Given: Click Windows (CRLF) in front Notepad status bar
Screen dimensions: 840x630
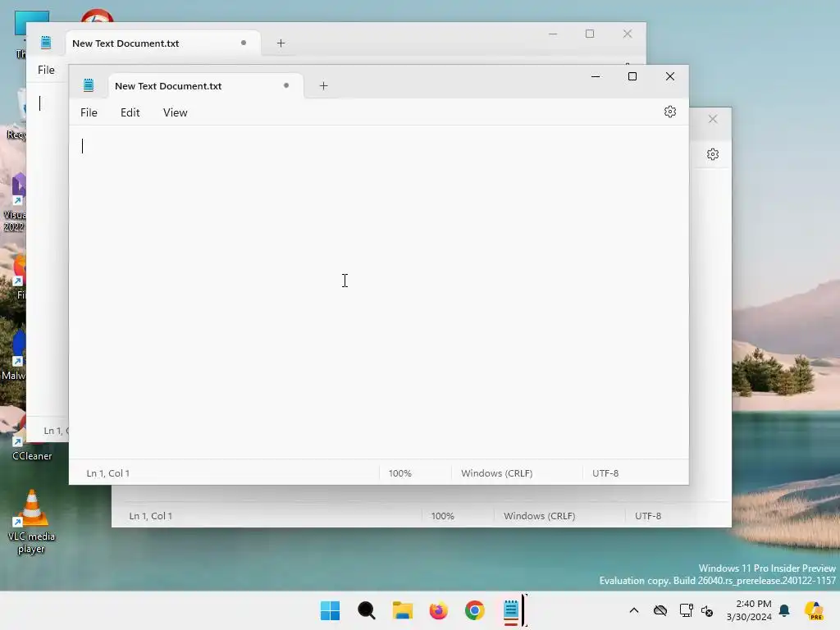Looking at the screenshot, I should [x=496, y=473].
